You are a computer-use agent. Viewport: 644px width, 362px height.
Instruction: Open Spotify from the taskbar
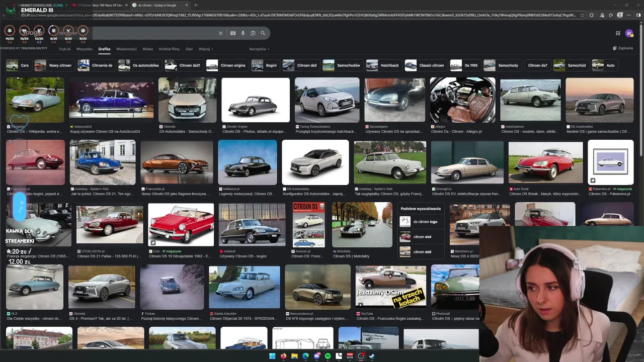pyautogui.click(x=328, y=356)
